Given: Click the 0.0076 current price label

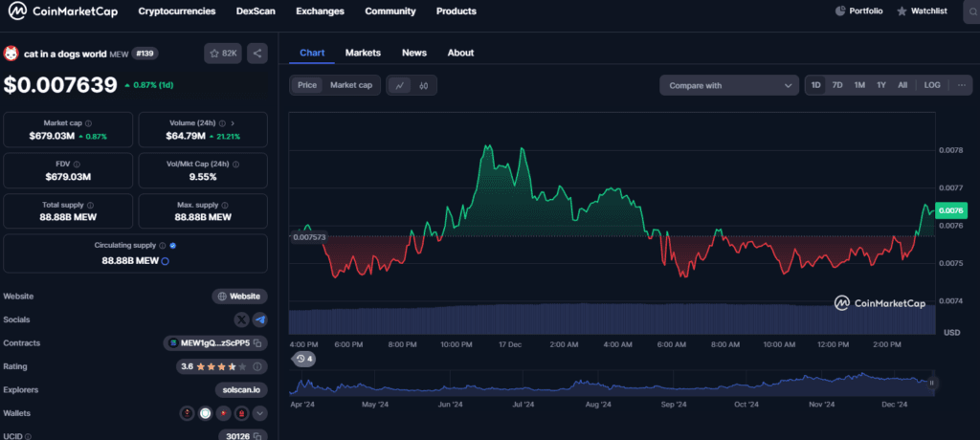Looking at the screenshot, I should (950, 211).
